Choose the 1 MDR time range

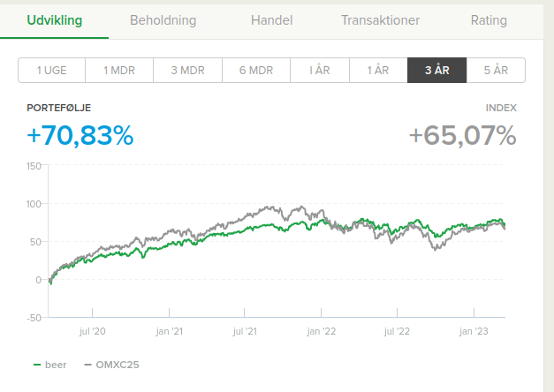pyautogui.click(x=119, y=71)
